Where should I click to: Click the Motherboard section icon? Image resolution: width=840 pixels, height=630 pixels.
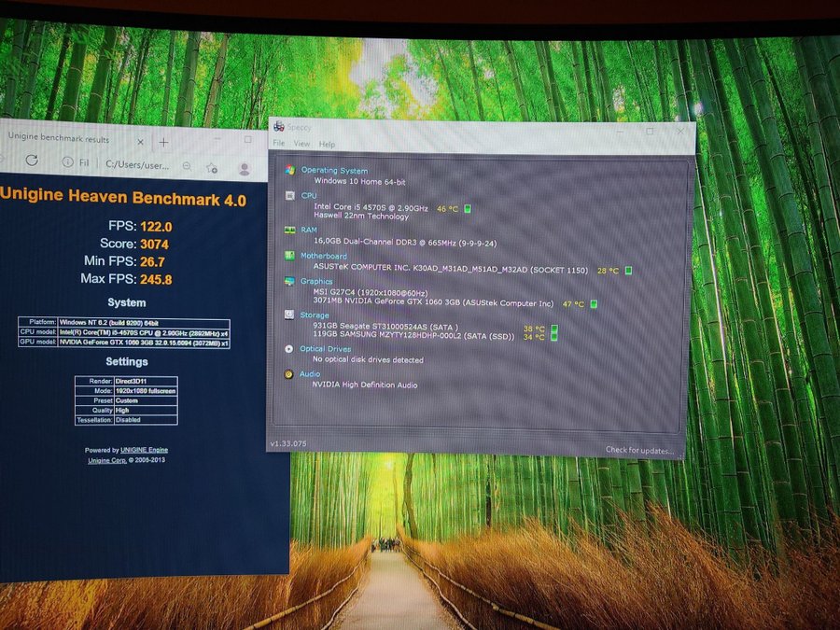tap(290, 256)
